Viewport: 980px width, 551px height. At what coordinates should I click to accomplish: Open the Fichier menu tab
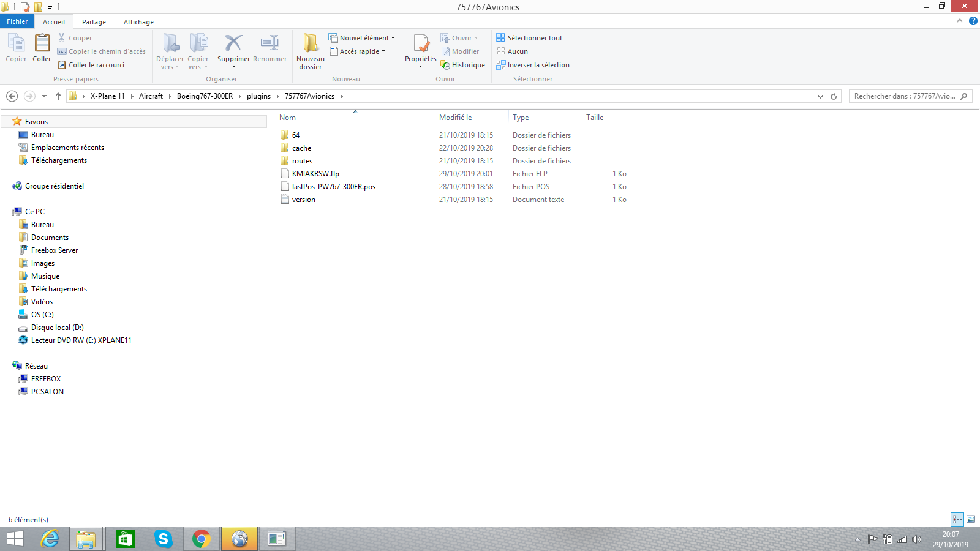(x=17, y=21)
